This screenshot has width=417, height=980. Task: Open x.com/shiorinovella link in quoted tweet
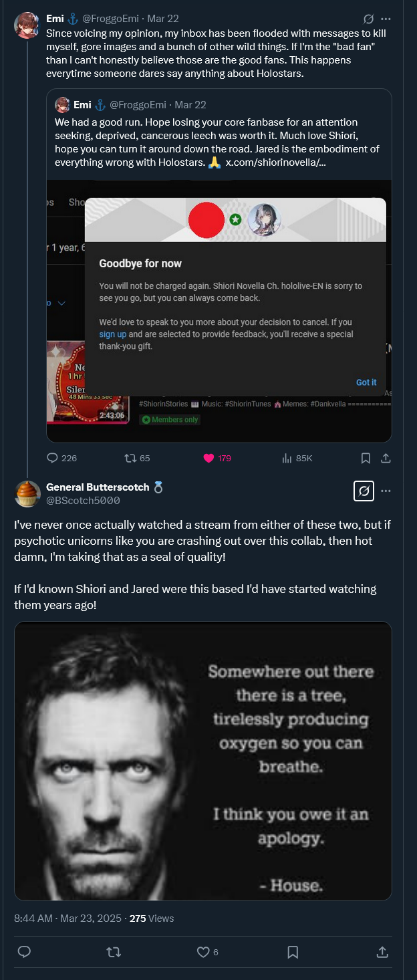275,162
